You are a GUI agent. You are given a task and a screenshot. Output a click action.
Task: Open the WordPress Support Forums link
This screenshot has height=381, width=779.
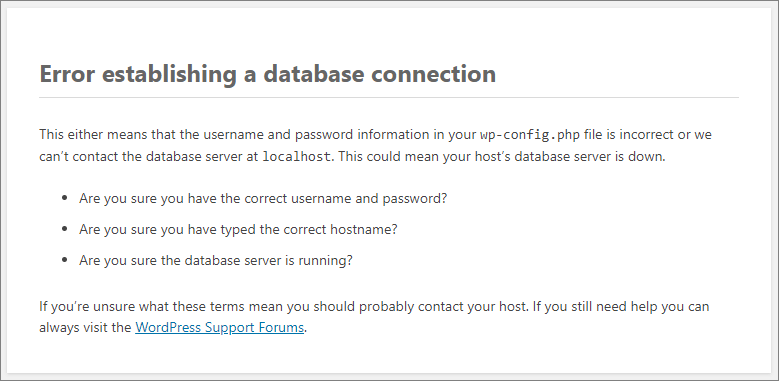219,327
